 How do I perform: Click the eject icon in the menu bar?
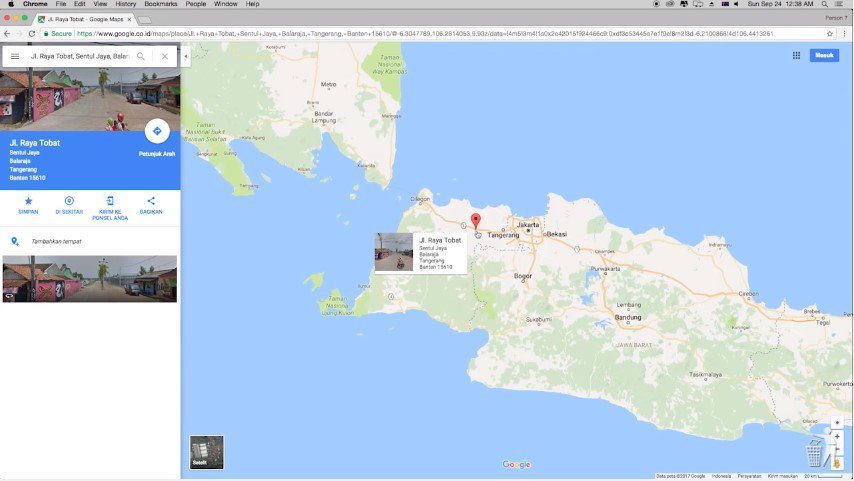tap(711, 4)
